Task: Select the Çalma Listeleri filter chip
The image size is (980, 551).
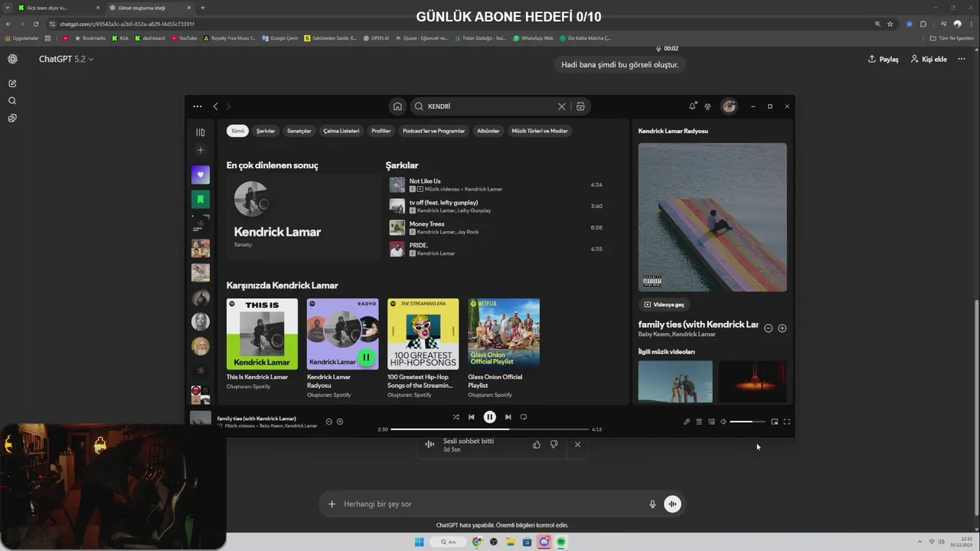Action: point(341,131)
